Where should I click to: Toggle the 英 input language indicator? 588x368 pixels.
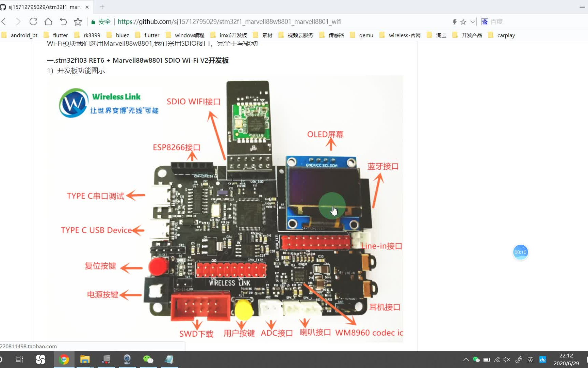click(x=530, y=359)
